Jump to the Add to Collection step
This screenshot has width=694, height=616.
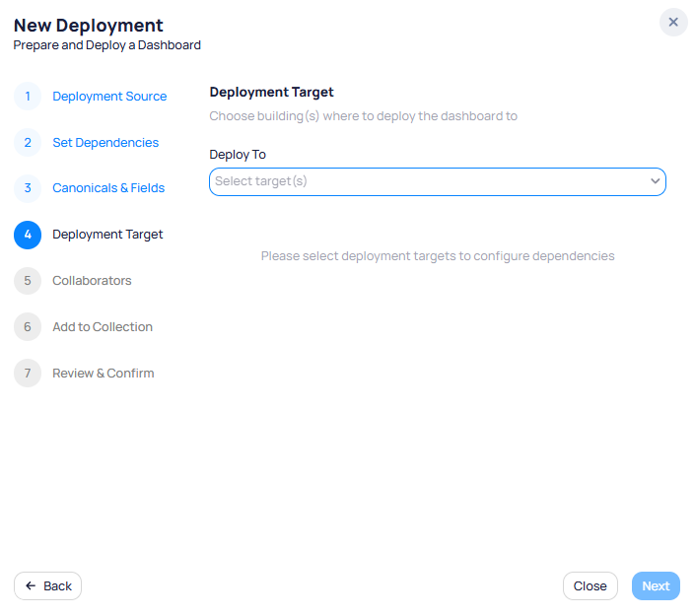pyautogui.click(x=103, y=327)
